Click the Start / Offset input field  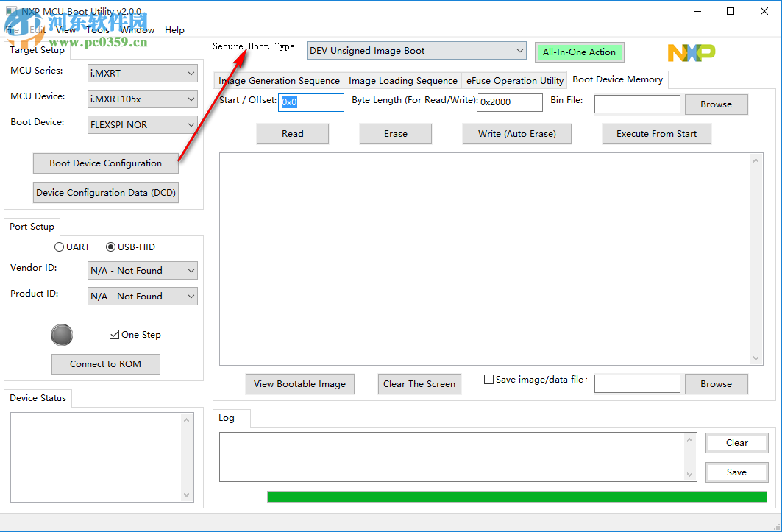[x=310, y=102]
